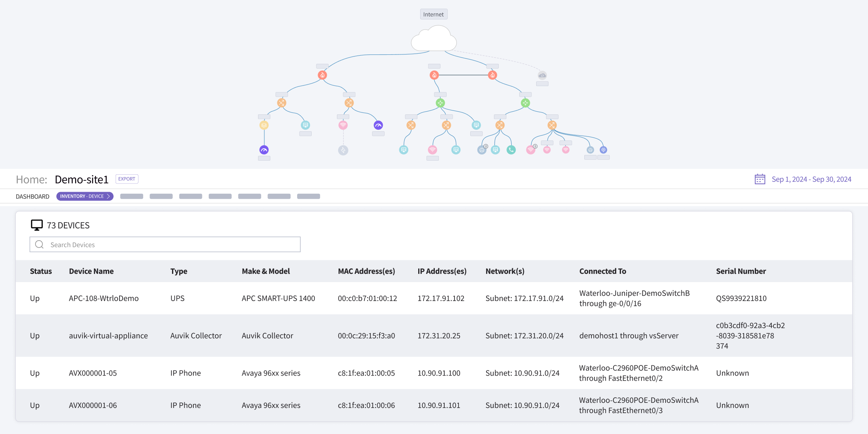This screenshot has width=868, height=434.
Task: Click serial number QS9939221810
Action: click(741, 298)
